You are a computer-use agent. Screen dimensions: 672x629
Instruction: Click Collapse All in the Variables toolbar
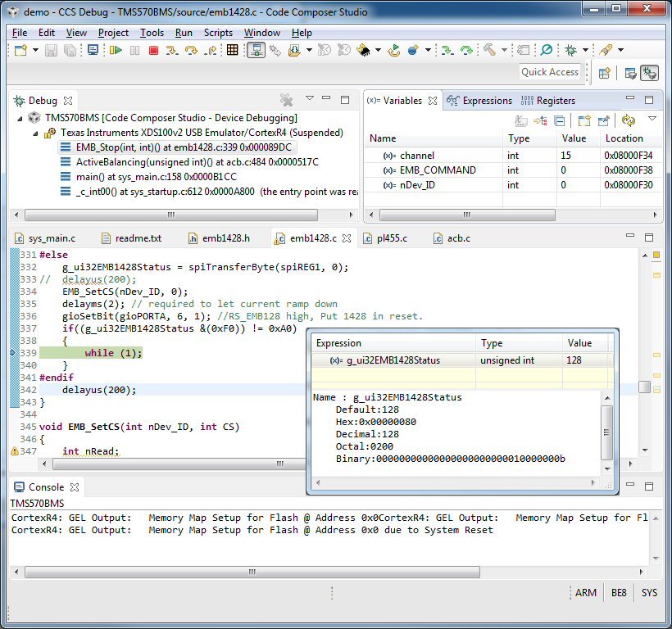559,120
